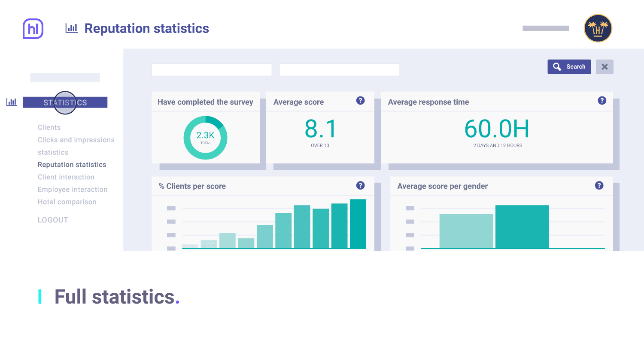Select the STATISTICS menu section
This screenshot has height=343, width=644.
pyautogui.click(x=65, y=102)
